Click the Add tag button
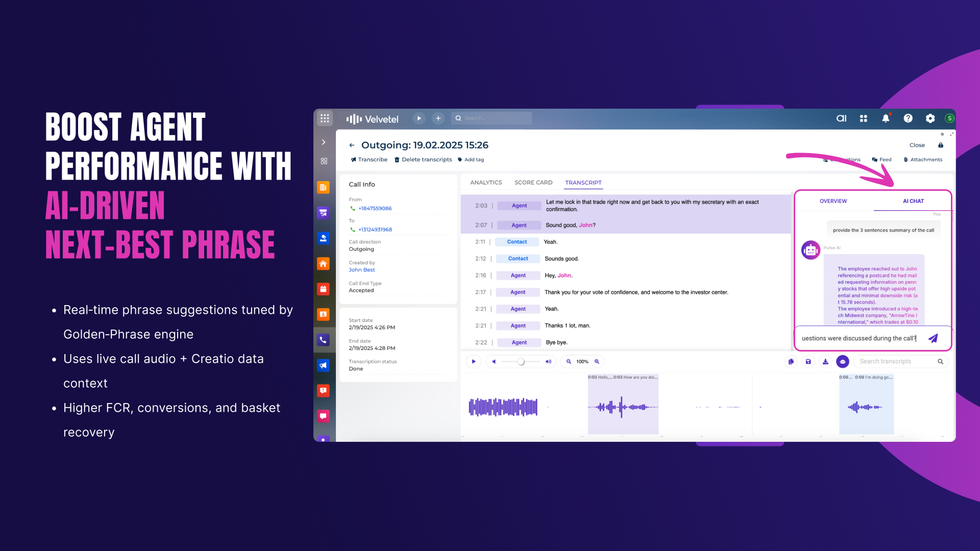This screenshot has height=551, width=980. pyautogui.click(x=471, y=160)
